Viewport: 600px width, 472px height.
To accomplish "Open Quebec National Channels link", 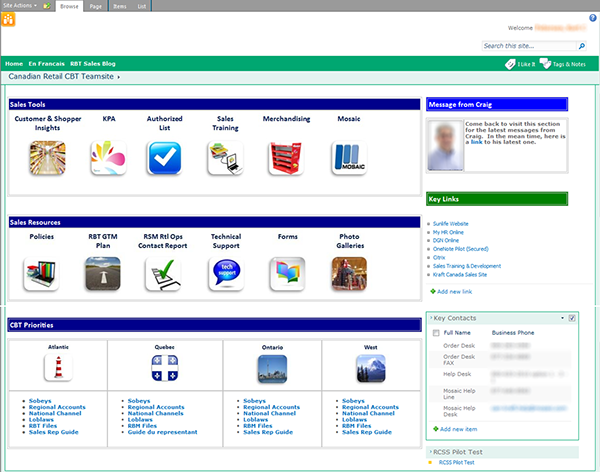I will (155, 413).
